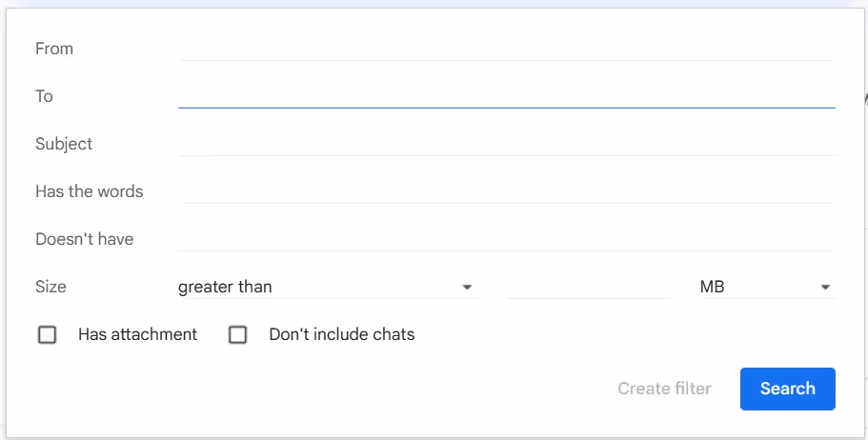Screen dimensions: 868x440
Task: Enable the Has attachment checkbox
Action: click(x=47, y=335)
